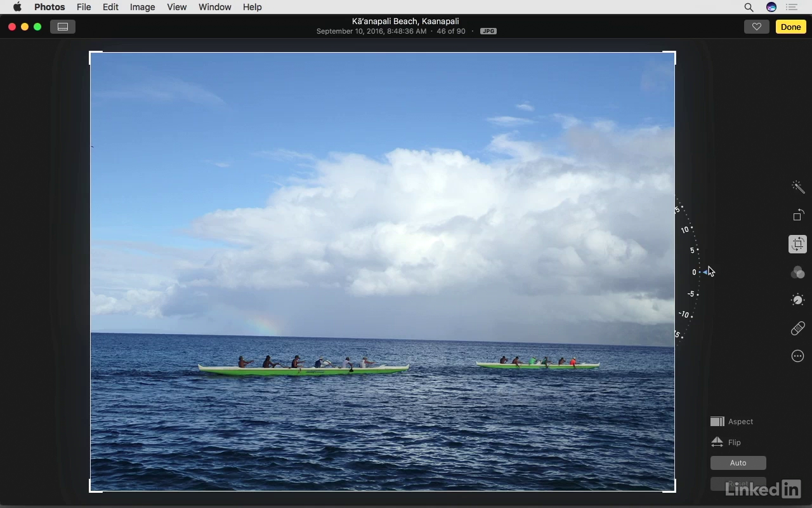812x508 pixels.
Task: Open the Edit menu
Action: pyautogui.click(x=110, y=7)
